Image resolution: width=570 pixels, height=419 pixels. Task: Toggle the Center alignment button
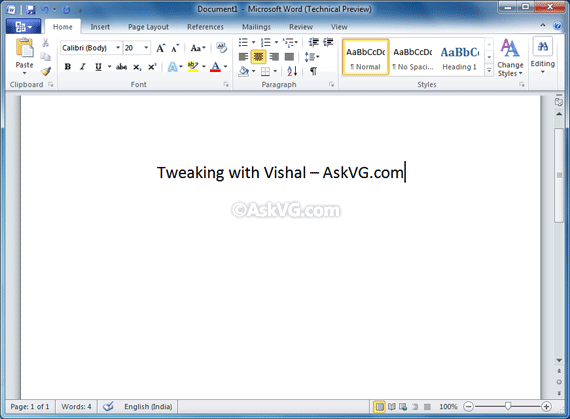(258, 57)
